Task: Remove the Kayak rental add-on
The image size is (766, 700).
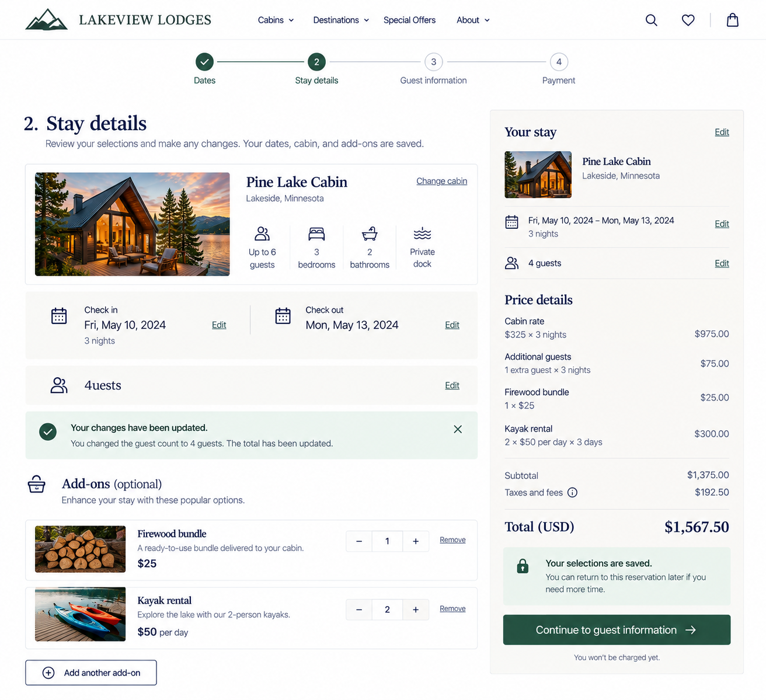Action: click(x=452, y=608)
